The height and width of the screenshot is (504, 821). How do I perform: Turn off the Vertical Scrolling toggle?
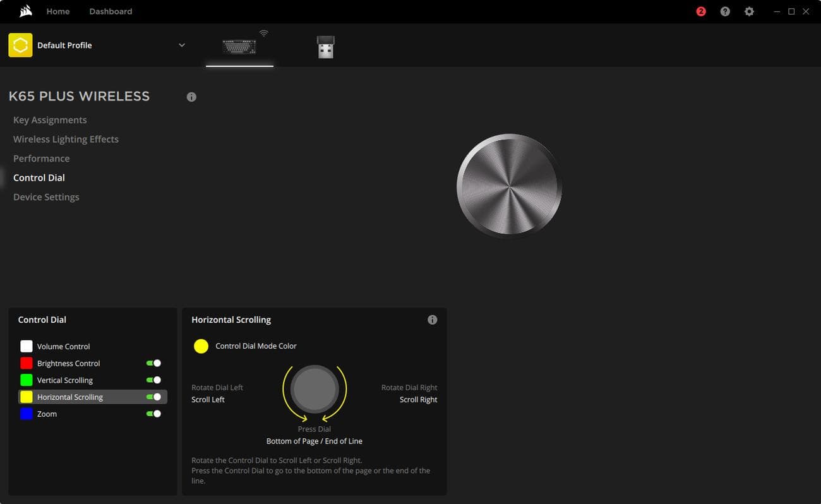153,380
